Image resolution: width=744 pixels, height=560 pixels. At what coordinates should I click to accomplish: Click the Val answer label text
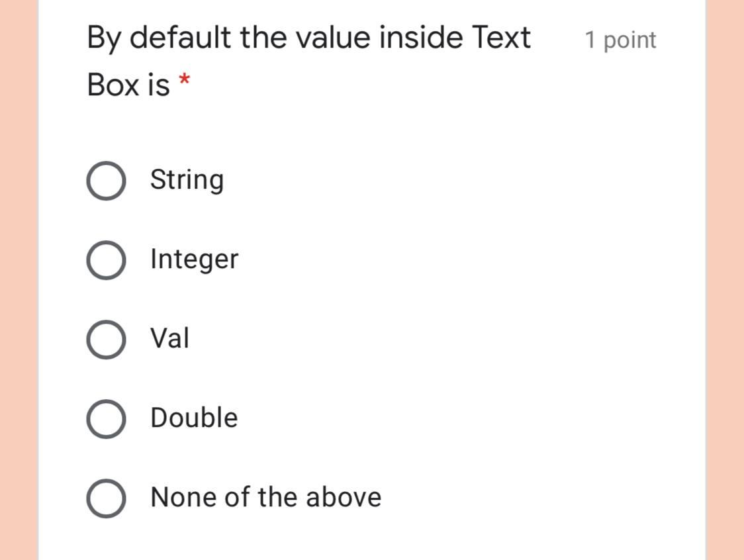pos(169,338)
